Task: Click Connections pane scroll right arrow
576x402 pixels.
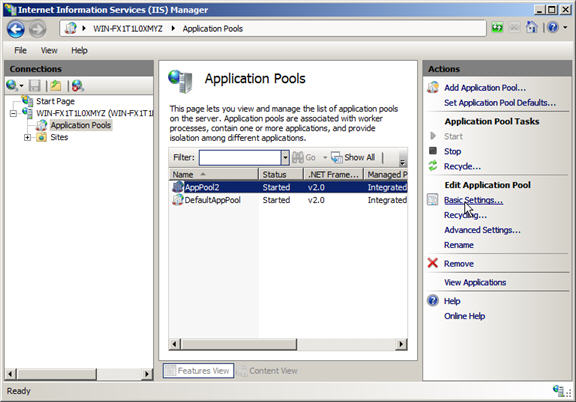Action: [147, 374]
